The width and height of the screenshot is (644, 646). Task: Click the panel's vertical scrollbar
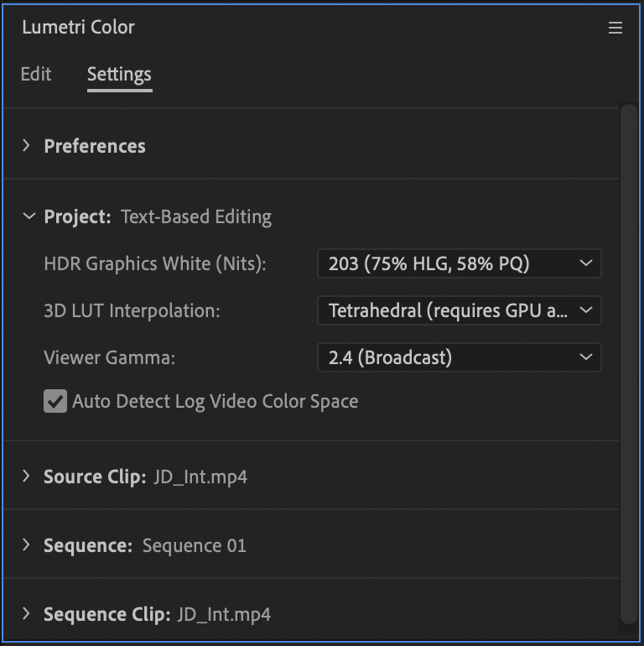[x=628, y=361]
